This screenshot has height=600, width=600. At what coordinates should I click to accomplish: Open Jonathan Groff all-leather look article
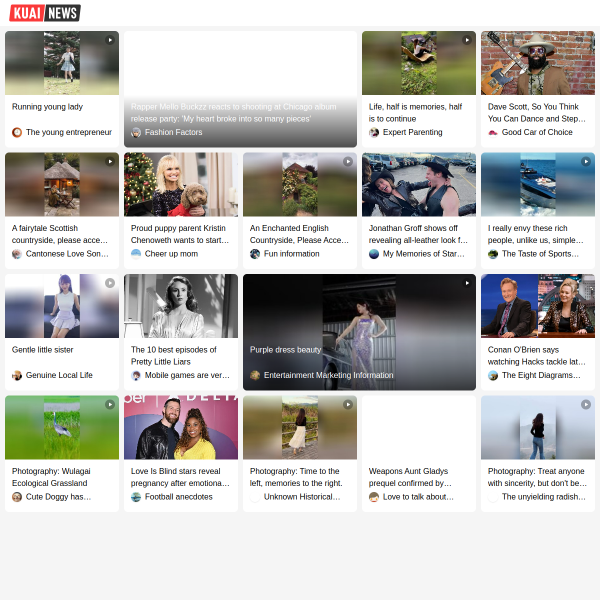click(418, 234)
